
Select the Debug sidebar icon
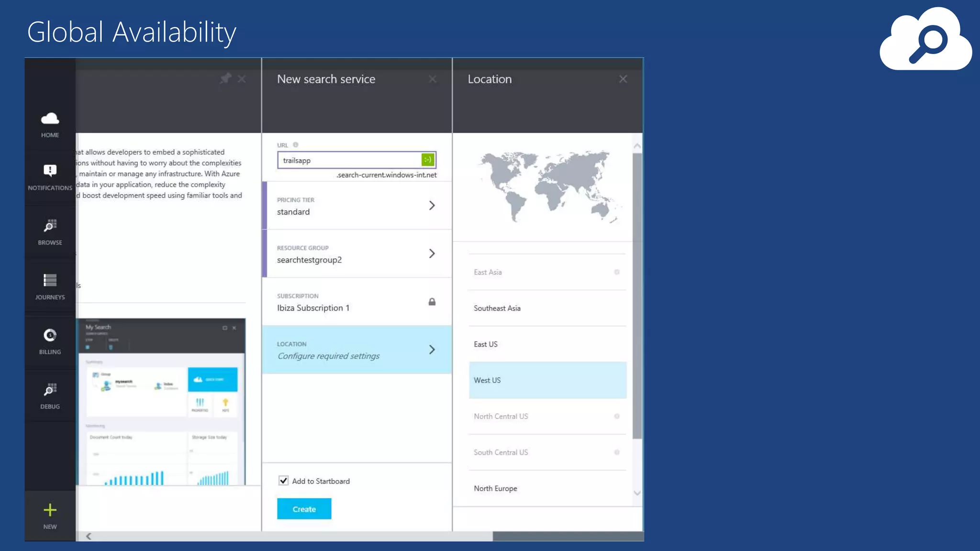50,390
